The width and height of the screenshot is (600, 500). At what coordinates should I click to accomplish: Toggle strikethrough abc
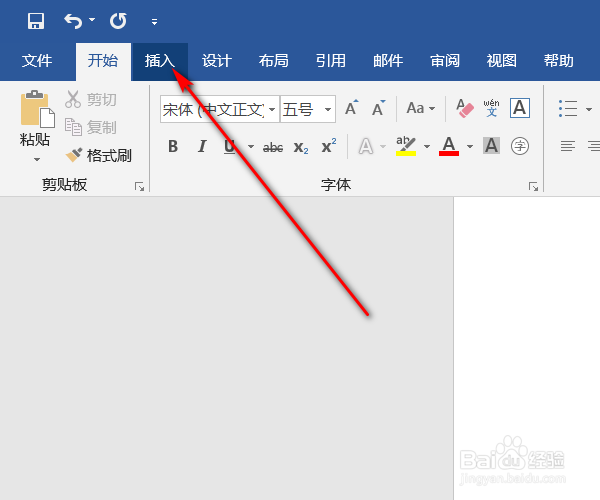tap(273, 147)
